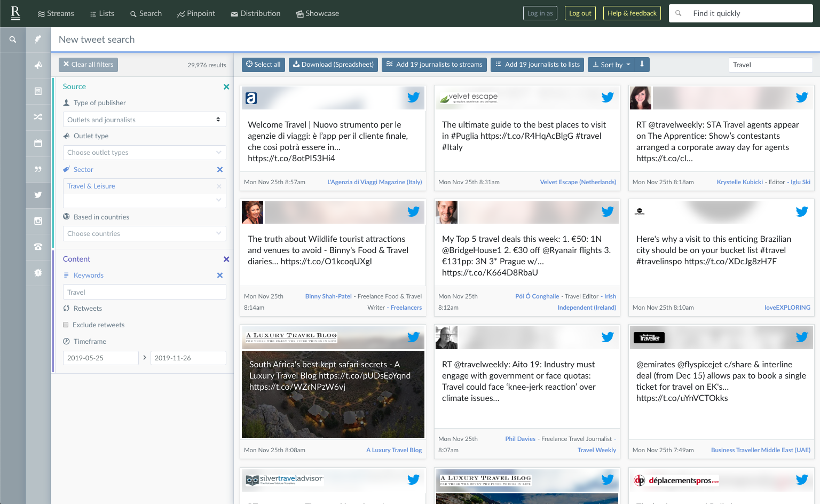Screen dimensions: 820x504
Task: Click the article/news icon in the left sidebar
Action: pyautogui.click(x=38, y=91)
